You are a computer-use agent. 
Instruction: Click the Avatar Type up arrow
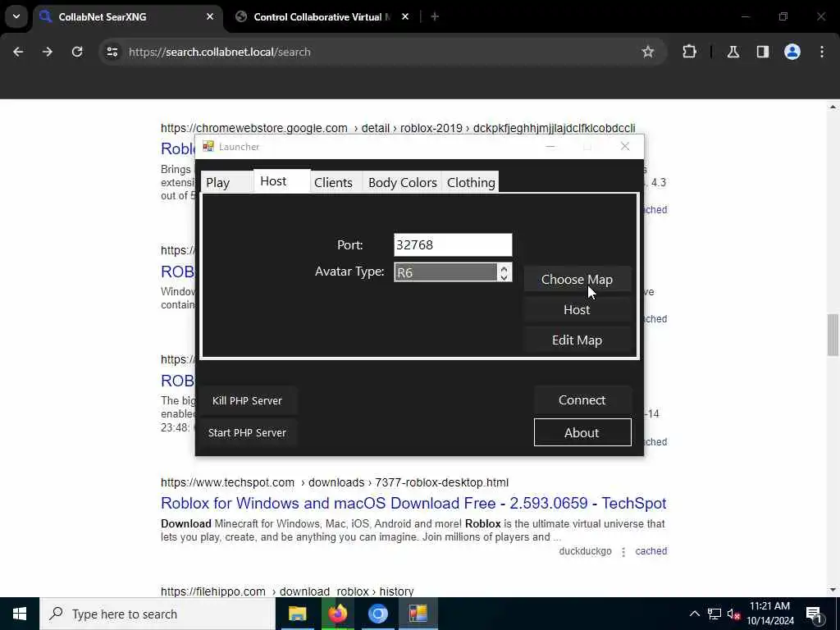tap(504, 268)
